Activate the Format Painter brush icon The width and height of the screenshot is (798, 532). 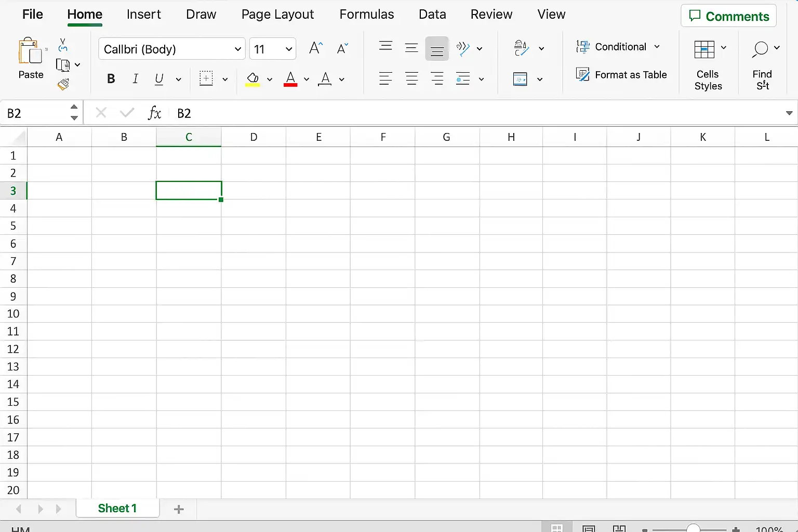pos(63,84)
